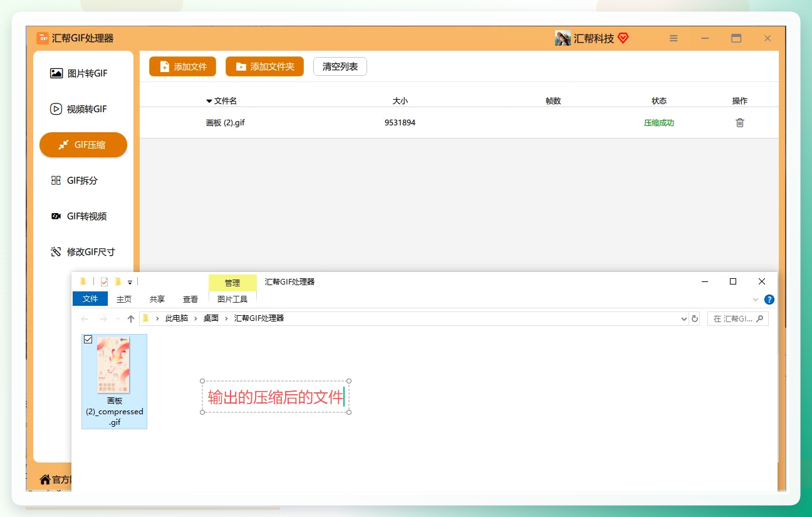Click the size value 9531894
This screenshot has height=517, width=812.
point(400,123)
